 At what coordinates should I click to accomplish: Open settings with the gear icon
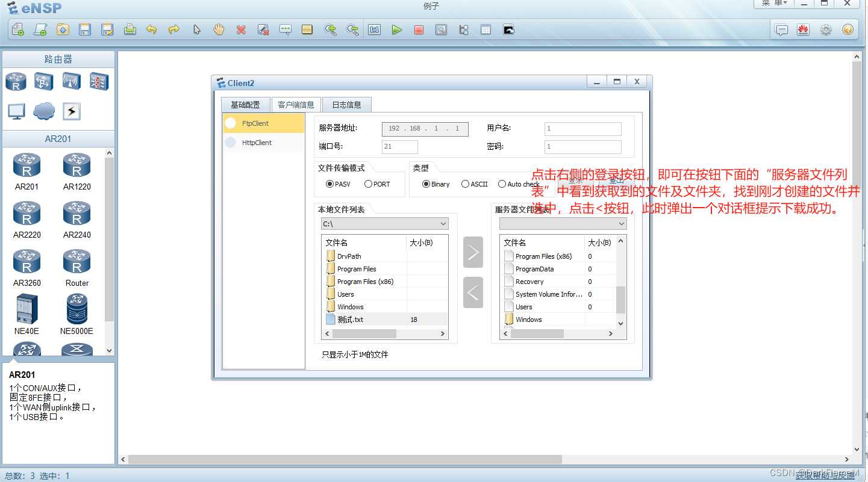coord(826,29)
